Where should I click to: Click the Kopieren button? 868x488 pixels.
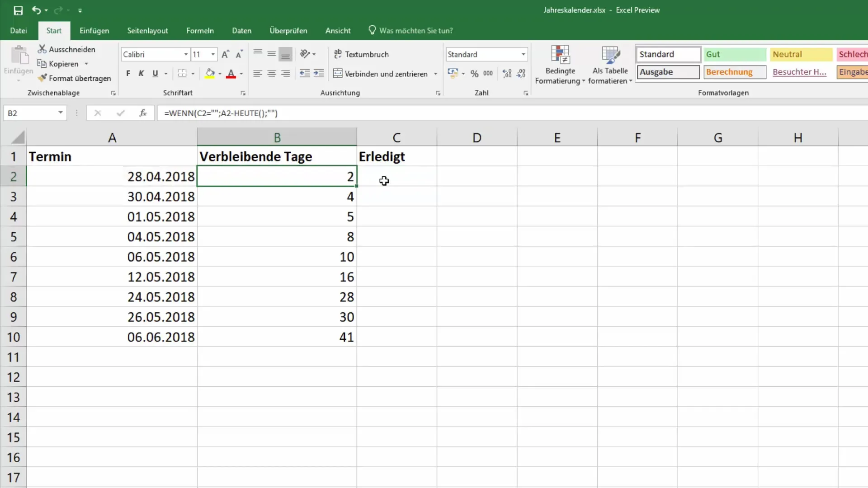point(58,64)
